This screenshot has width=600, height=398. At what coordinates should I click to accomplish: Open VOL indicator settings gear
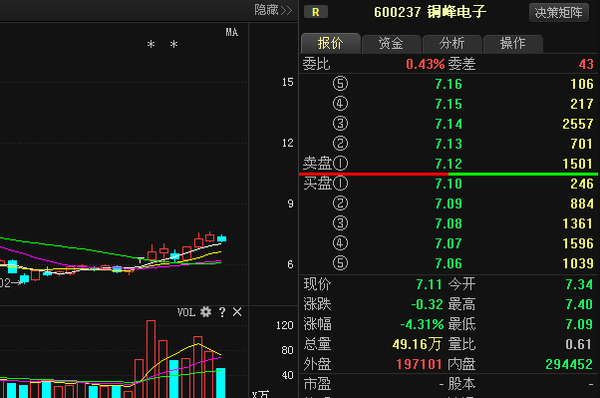click(x=206, y=312)
